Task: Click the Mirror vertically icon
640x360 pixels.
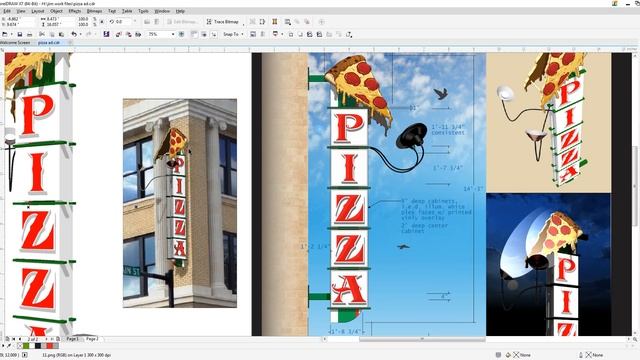Action: 156,22
